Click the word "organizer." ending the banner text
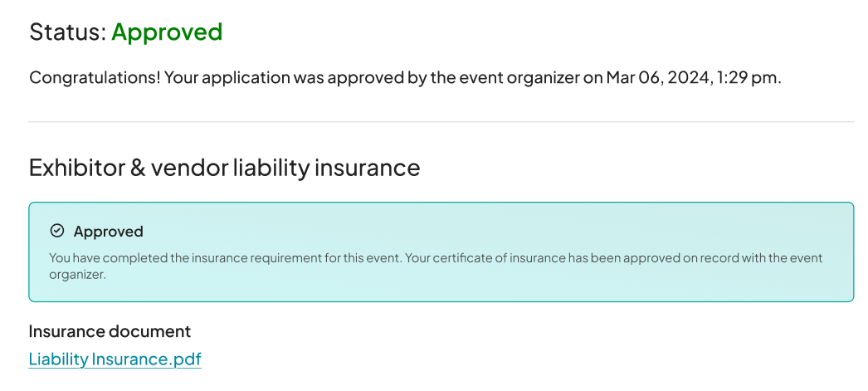Viewport: 868px width, 391px height. tap(78, 274)
